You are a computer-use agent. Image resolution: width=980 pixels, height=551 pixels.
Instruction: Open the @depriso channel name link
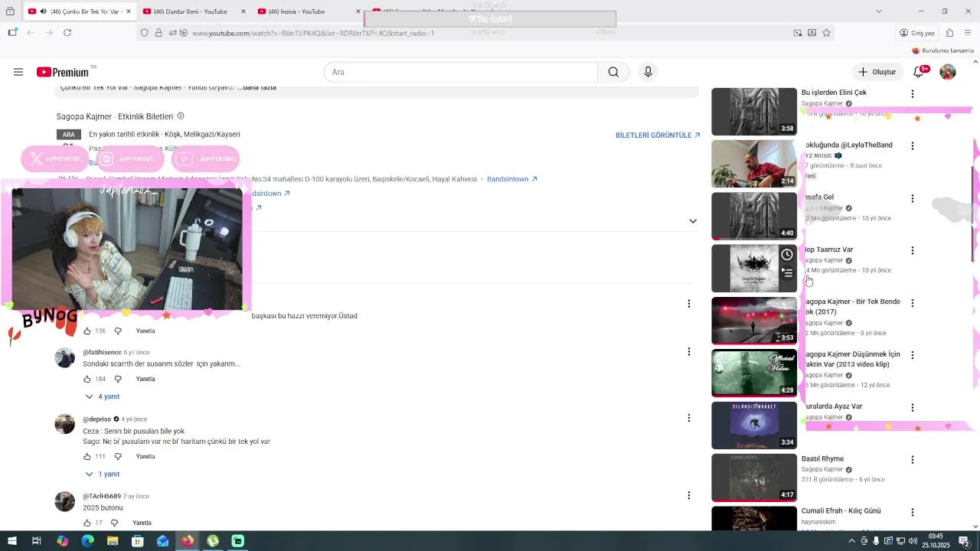coord(97,419)
